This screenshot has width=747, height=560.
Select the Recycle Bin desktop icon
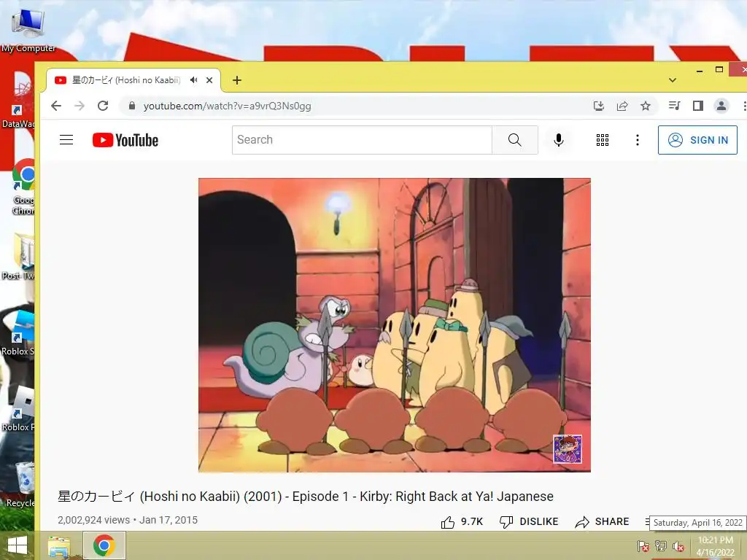(x=20, y=484)
